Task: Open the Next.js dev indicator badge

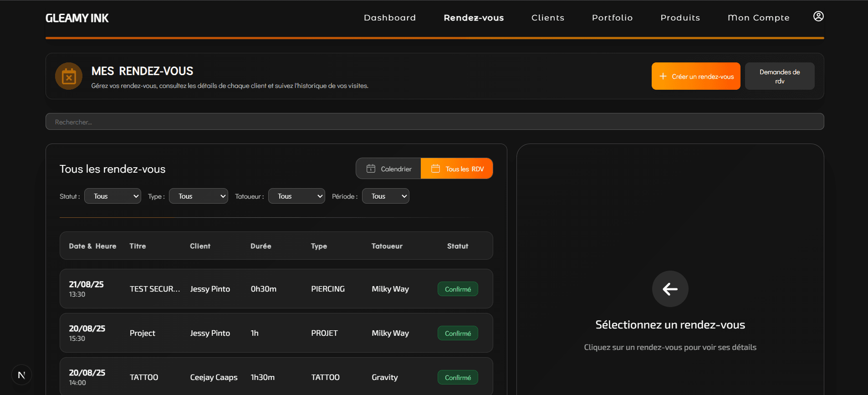Action: (21, 375)
